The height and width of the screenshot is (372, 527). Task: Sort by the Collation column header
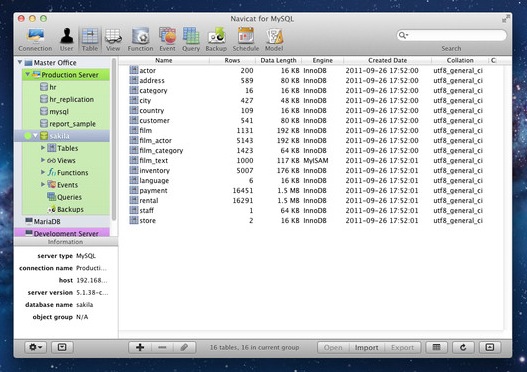(460, 60)
